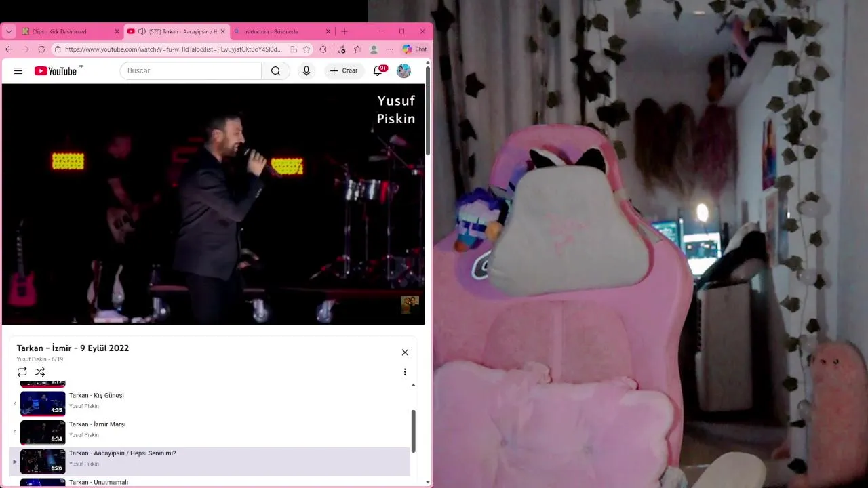Select the Tarkan YouTube browser tab
Viewport: 868px width, 488px height.
(176, 31)
